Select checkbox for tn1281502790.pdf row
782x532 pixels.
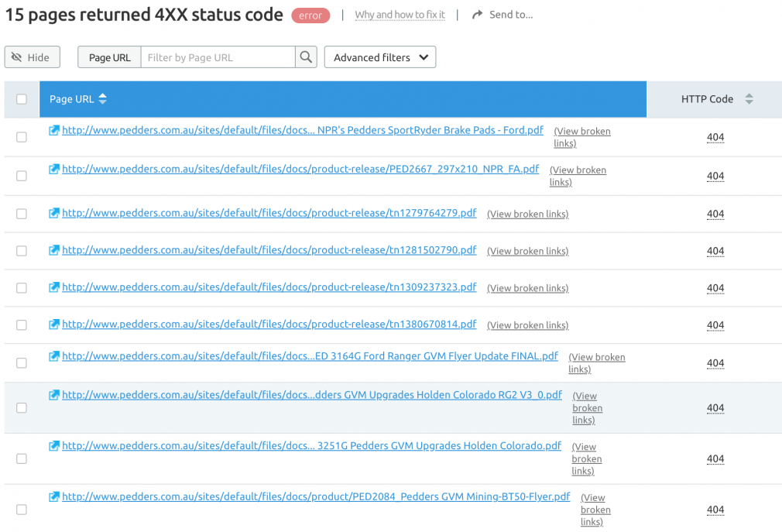click(22, 251)
